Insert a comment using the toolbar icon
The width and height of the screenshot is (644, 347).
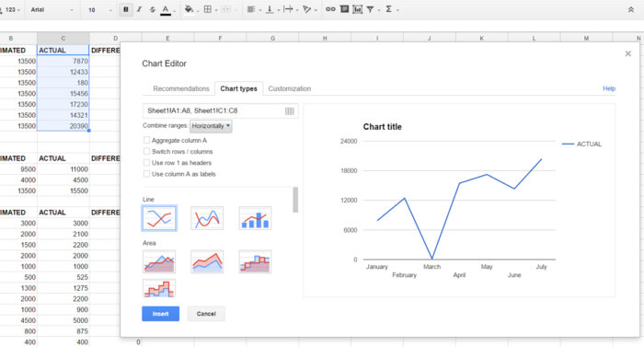click(344, 9)
